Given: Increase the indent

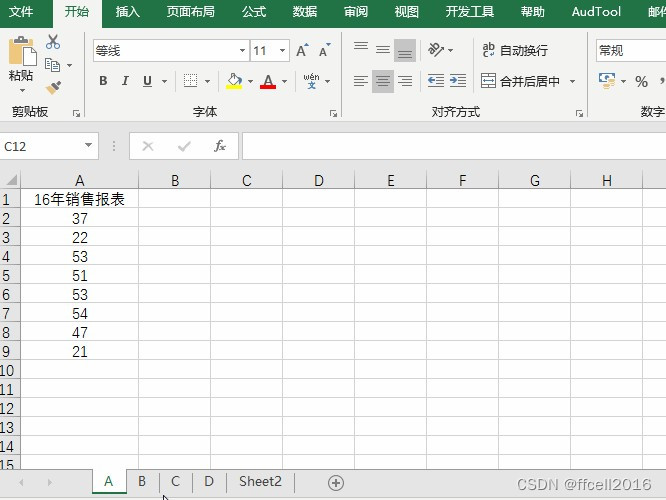Looking at the screenshot, I should click(458, 81).
